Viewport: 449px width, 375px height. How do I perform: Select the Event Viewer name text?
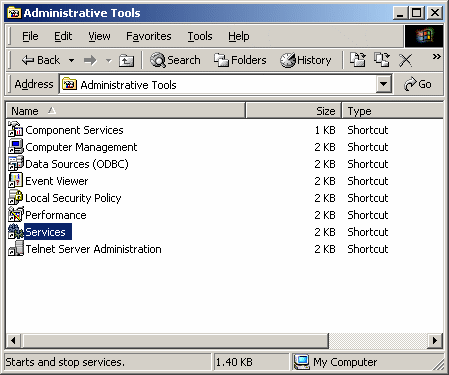coord(57,181)
